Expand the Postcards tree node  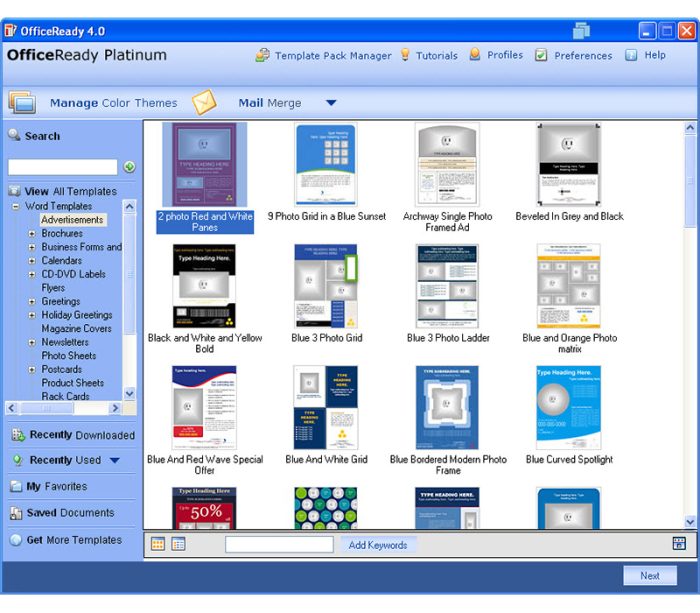point(32,370)
